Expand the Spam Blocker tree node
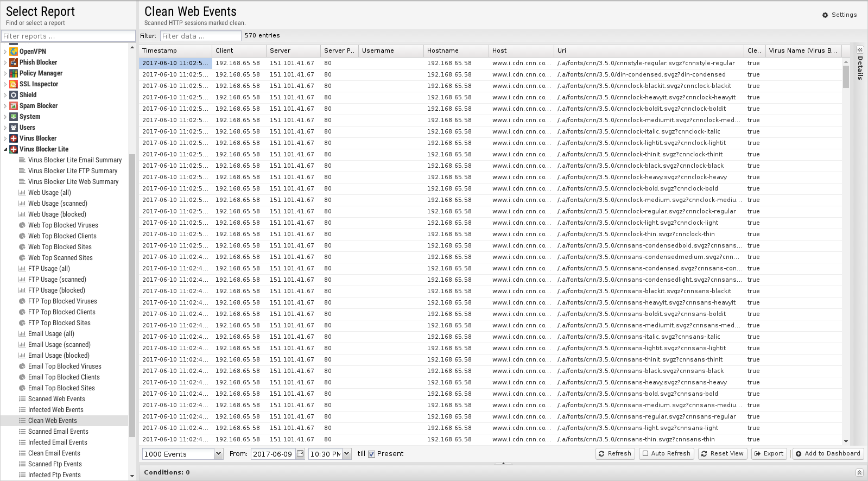This screenshot has height=481, width=868. point(5,106)
